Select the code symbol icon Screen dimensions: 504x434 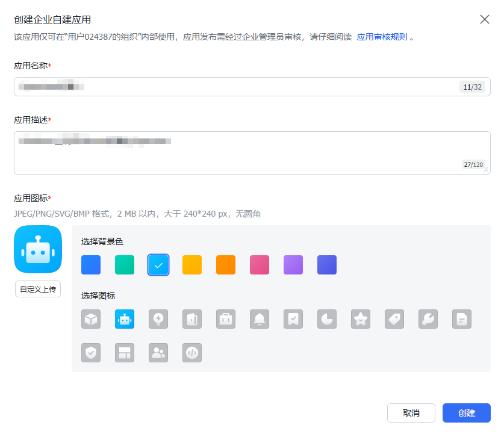[192, 353]
